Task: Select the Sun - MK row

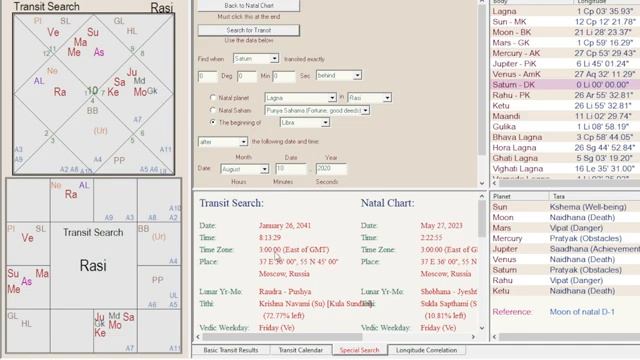Action: tap(565, 22)
